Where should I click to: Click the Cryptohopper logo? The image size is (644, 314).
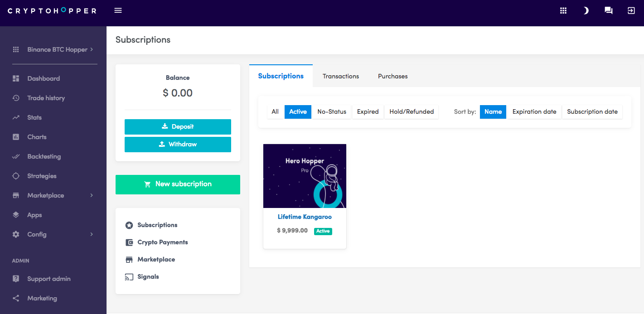click(x=52, y=10)
